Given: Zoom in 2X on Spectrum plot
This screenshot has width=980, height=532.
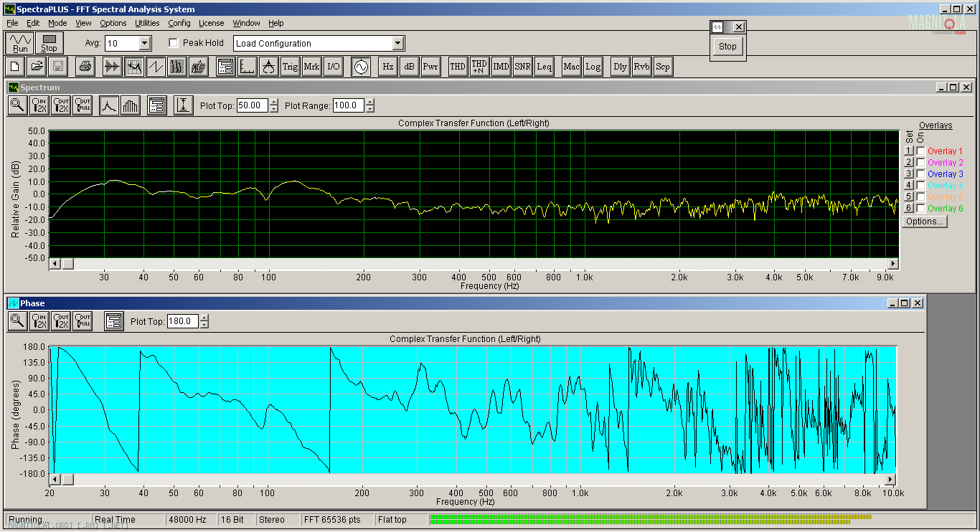Looking at the screenshot, I should pos(39,105).
